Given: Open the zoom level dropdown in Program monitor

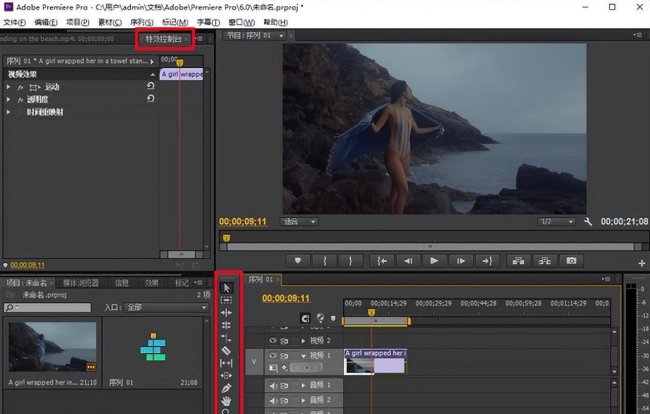Looking at the screenshot, I should click(299, 222).
